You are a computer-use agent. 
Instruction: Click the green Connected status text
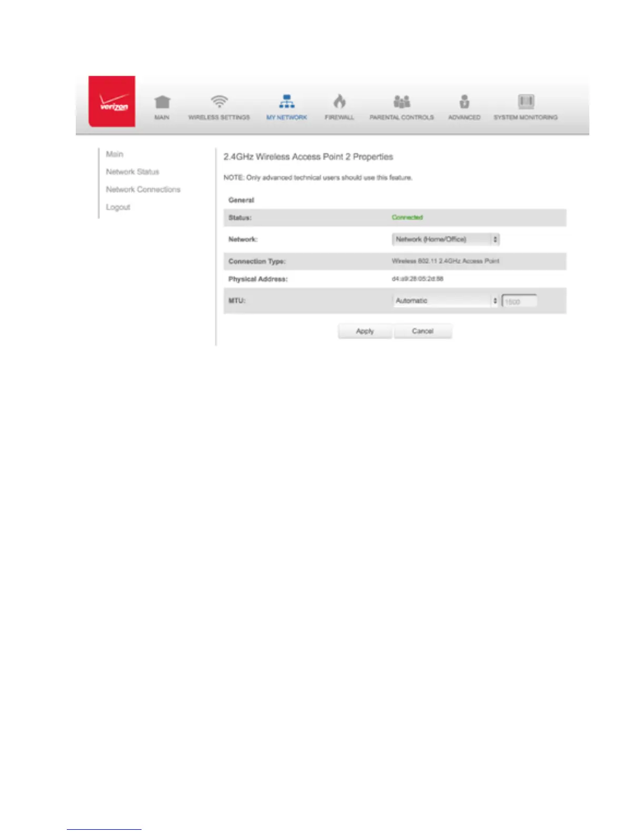(407, 217)
